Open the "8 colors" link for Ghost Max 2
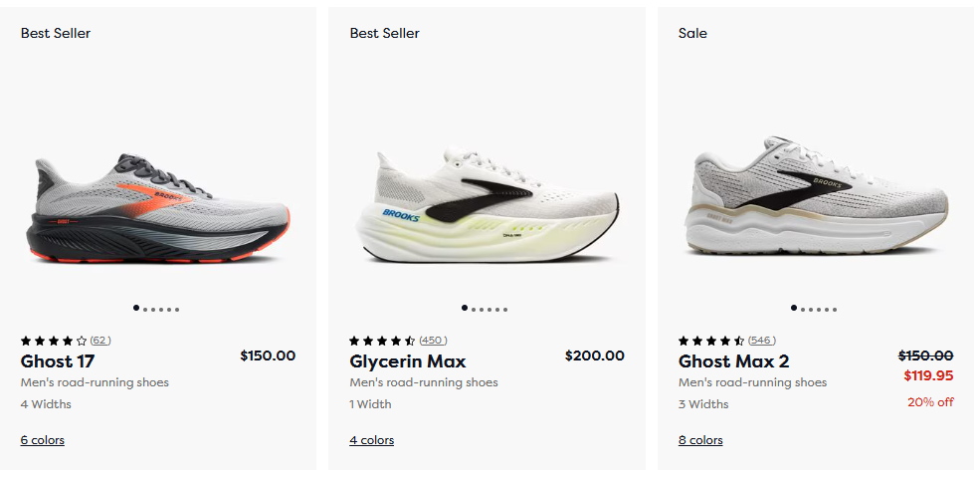980x477 pixels. (700, 440)
